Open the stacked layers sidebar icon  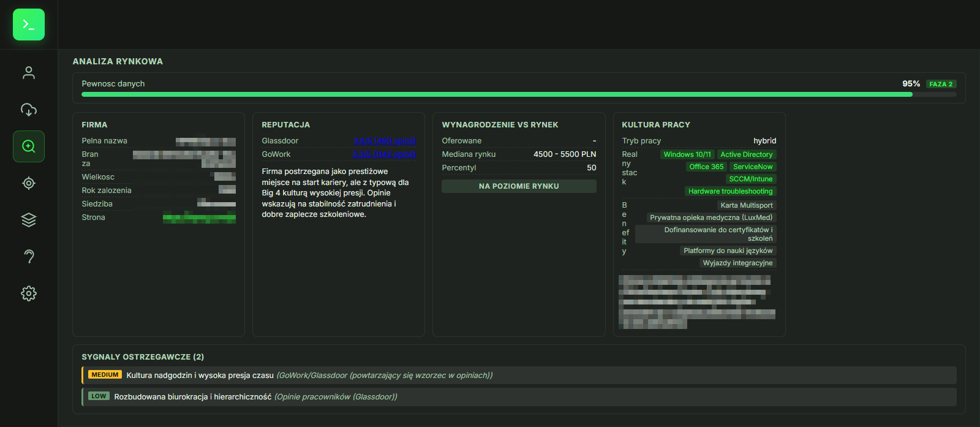coord(29,220)
